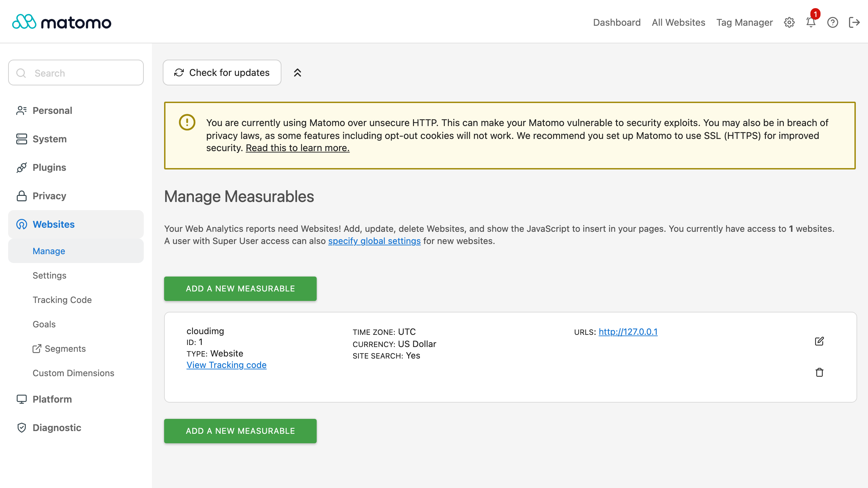Select the Manage submenu item

[x=76, y=251]
